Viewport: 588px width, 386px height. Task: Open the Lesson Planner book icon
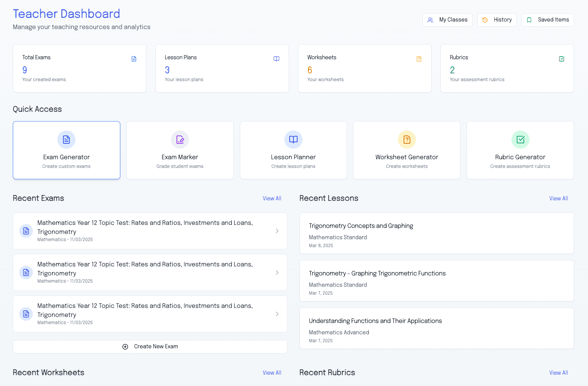[293, 140]
